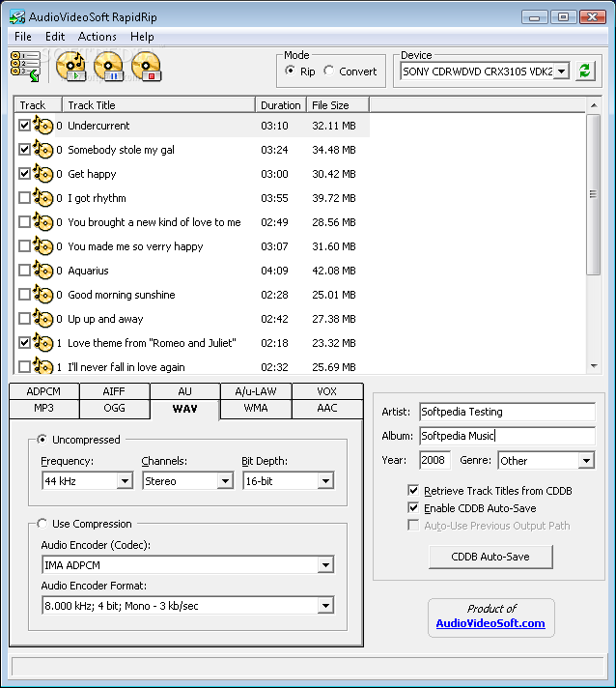Select the Use Compression radio button
The width and height of the screenshot is (616, 688).
[42, 524]
